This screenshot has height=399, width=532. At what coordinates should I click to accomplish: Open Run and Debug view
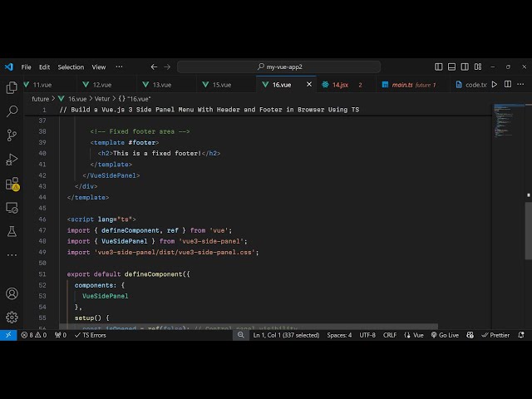12,159
